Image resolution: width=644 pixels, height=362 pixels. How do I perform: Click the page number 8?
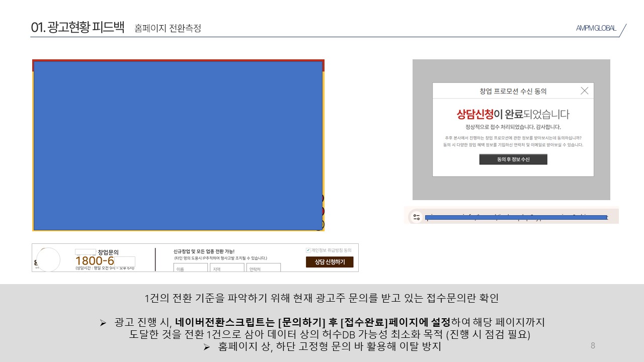593,346
